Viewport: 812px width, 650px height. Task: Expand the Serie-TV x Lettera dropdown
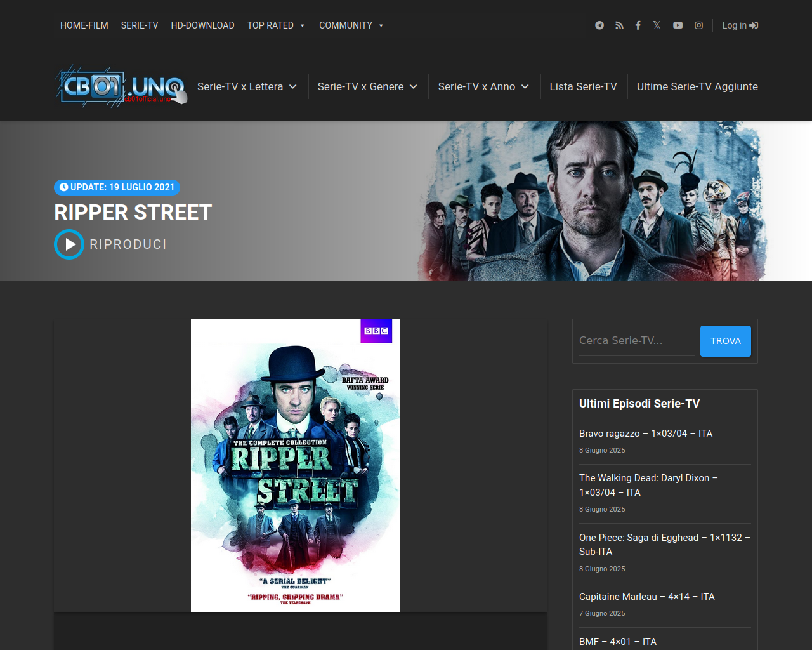[x=247, y=86]
